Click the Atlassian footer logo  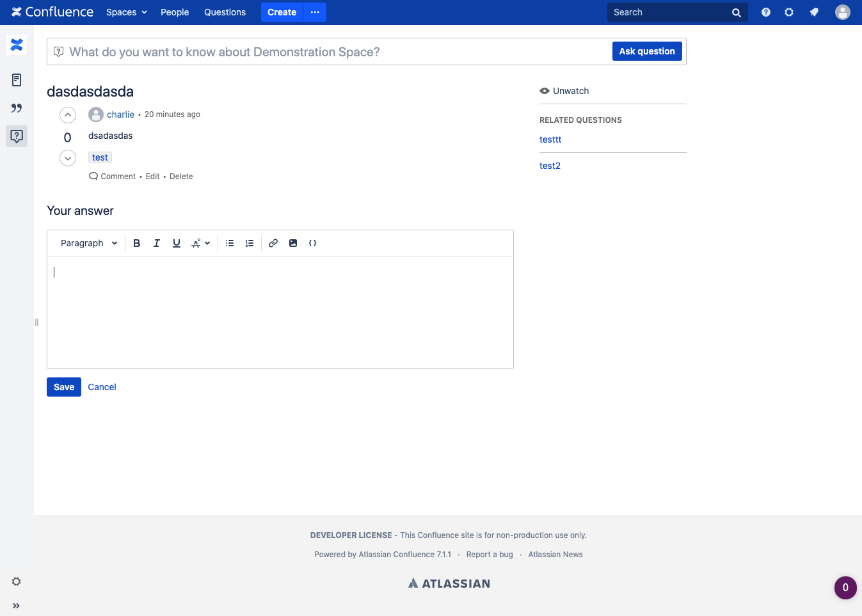[x=449, y=583]
